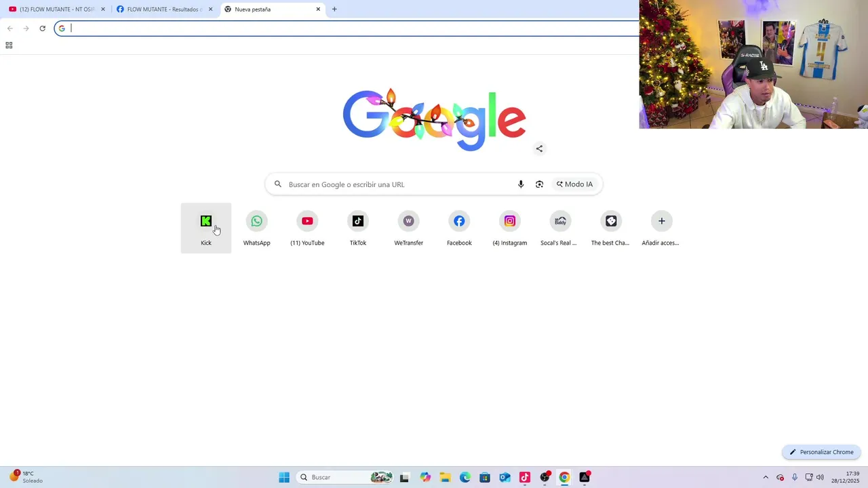
Task: Open Personalizar Chrome
Action: pyautogui.click(x=821, y=452)
